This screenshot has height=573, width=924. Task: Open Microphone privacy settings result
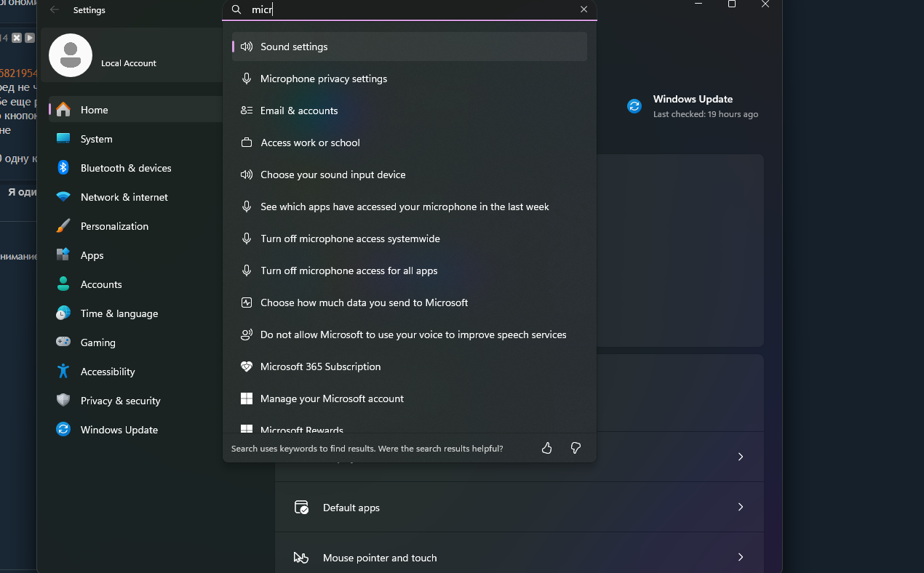coord(410,79)
